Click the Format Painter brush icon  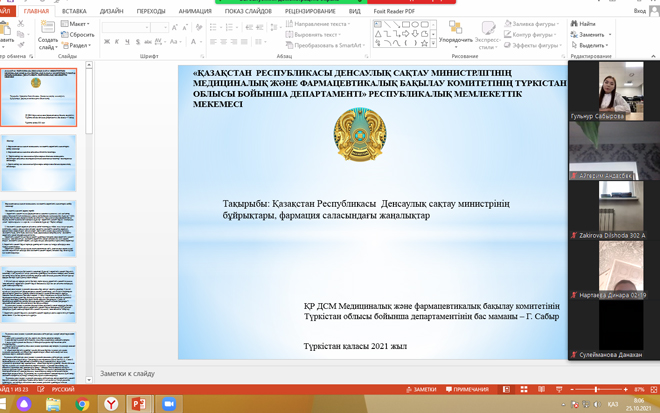[x=21, y=44]
